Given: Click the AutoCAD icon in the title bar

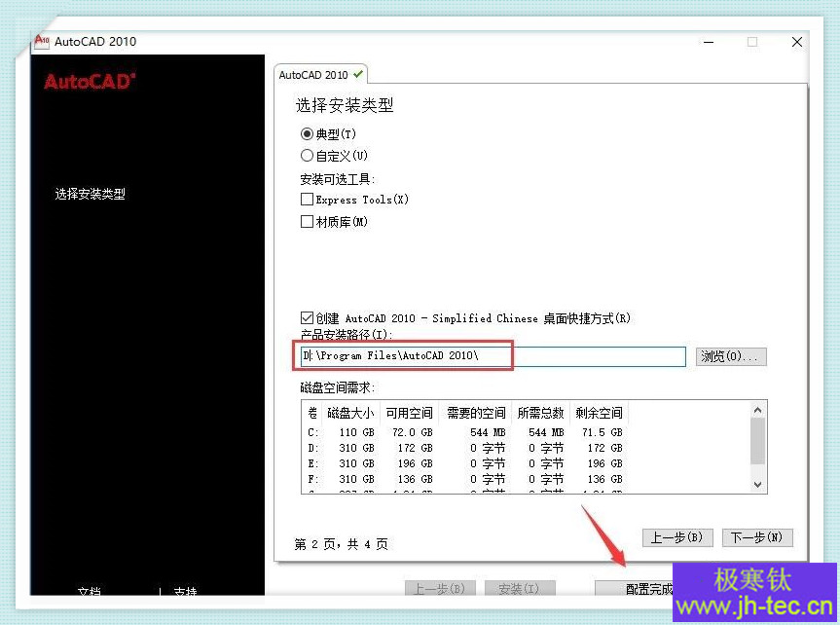Looking at the screenshot, I should tap(41, 41).
